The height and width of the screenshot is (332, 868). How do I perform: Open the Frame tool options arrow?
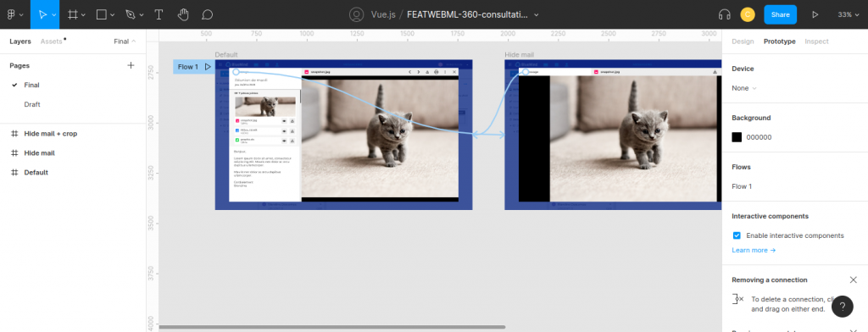[x=83, y=15]
